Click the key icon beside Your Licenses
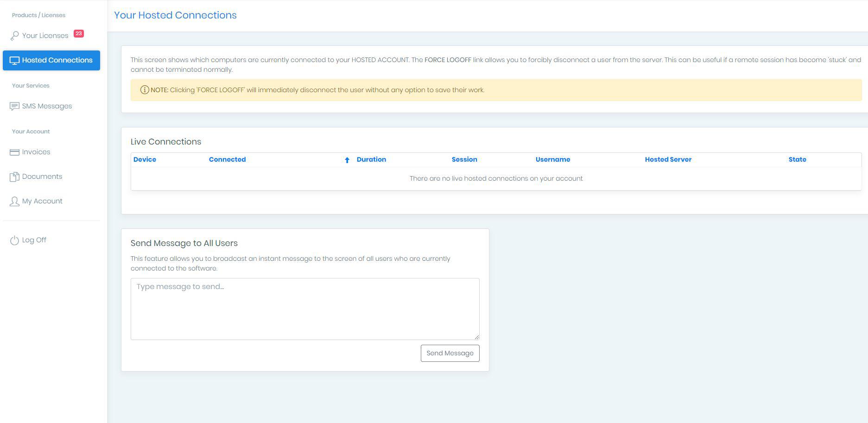The height and width of the screenshot is (423, 868). point(14,36)
